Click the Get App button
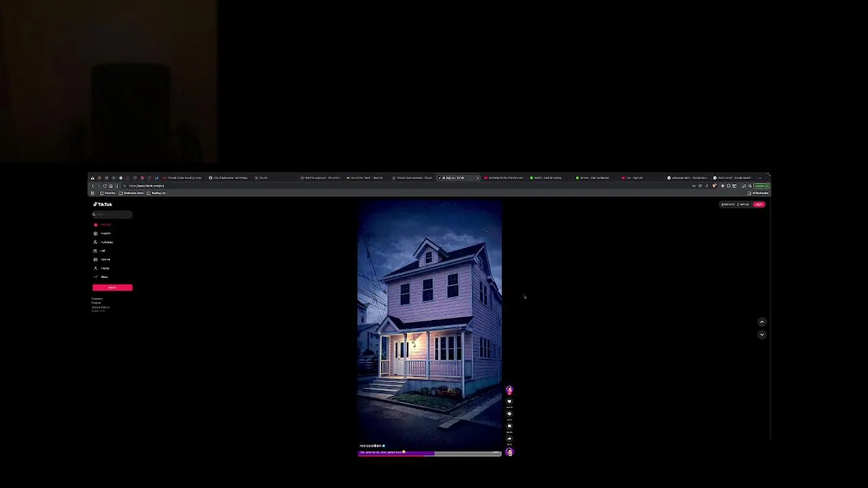Viewport: 868px width, 488px height. click(743, 204)
